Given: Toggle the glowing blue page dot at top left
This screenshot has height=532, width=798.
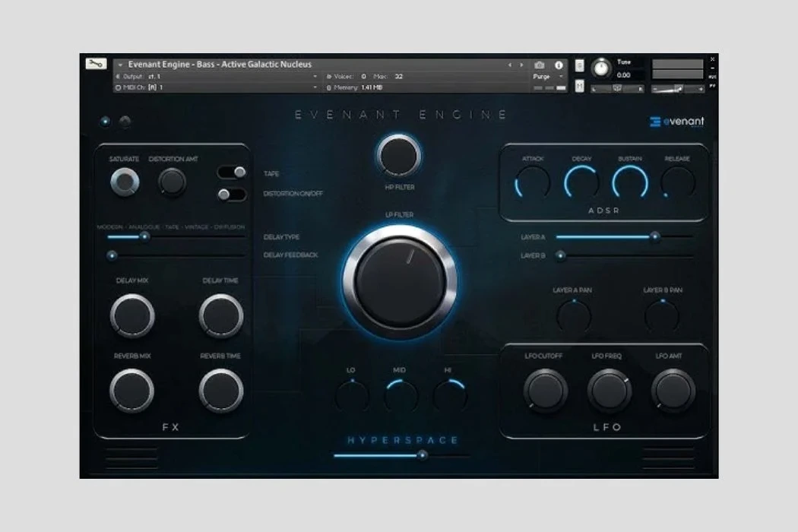Looking at the screenshot, I should [x=105, y=121].
